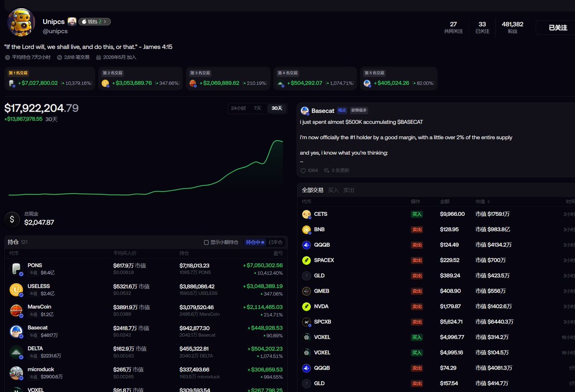Click the NVDA token icon in trades
Screen dimensions: 575x392
pyautogui.click(x=307, y=306)
